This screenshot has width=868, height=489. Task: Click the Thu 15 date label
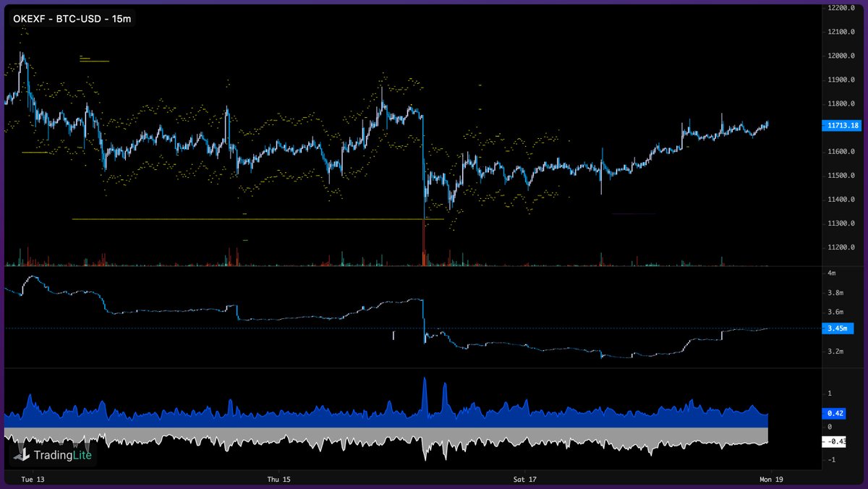[279, 479]
